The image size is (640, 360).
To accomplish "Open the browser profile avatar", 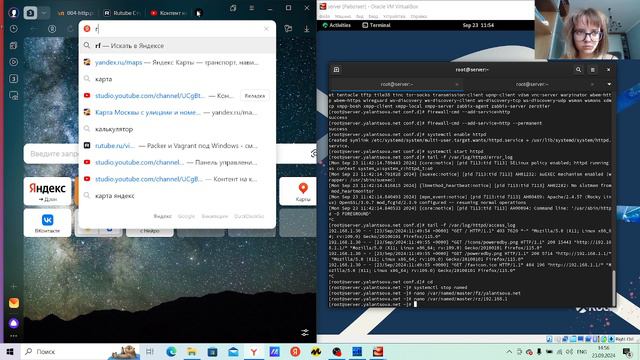I will point(13,13).
